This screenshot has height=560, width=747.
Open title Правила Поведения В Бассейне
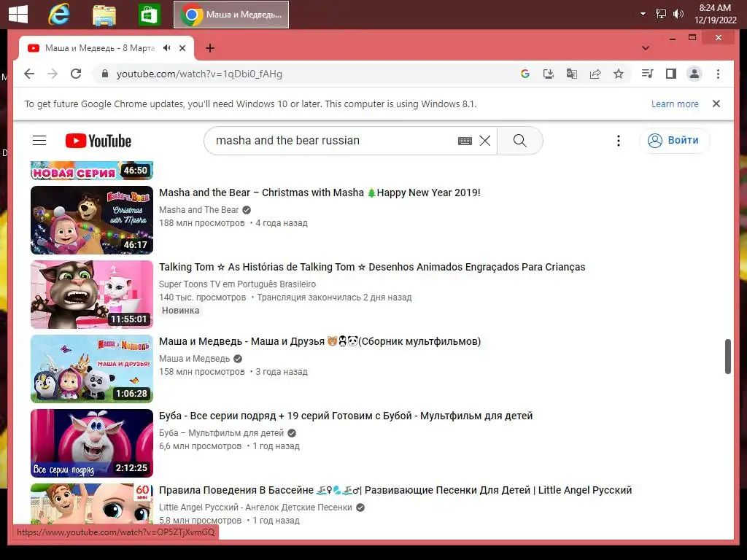[395, 490]
